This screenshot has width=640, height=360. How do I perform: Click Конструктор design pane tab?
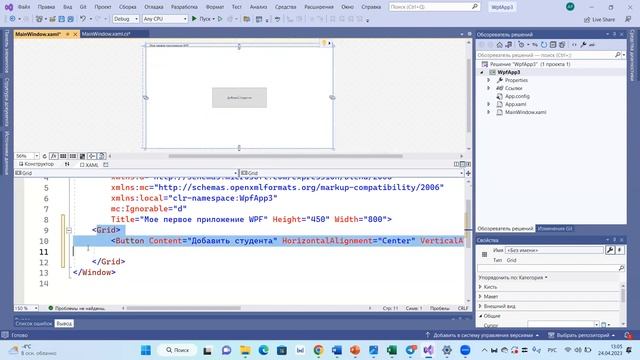[36, 164]
